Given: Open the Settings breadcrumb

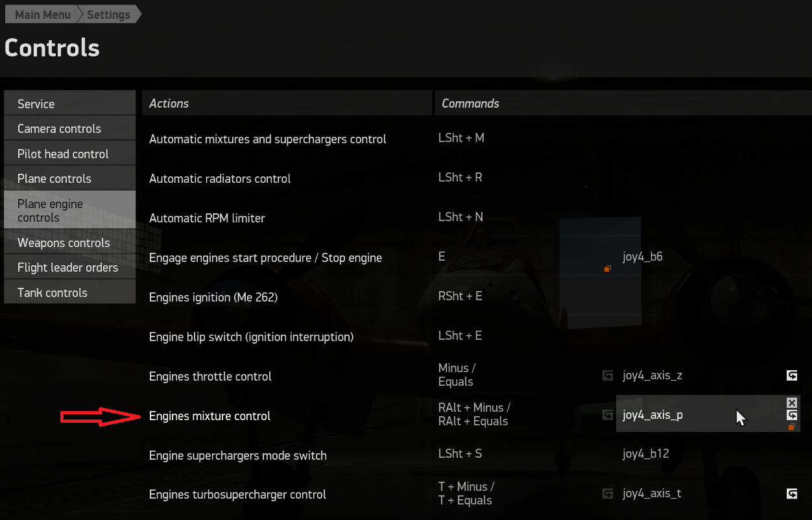Looking at the screenshot, I should [108, 14].
